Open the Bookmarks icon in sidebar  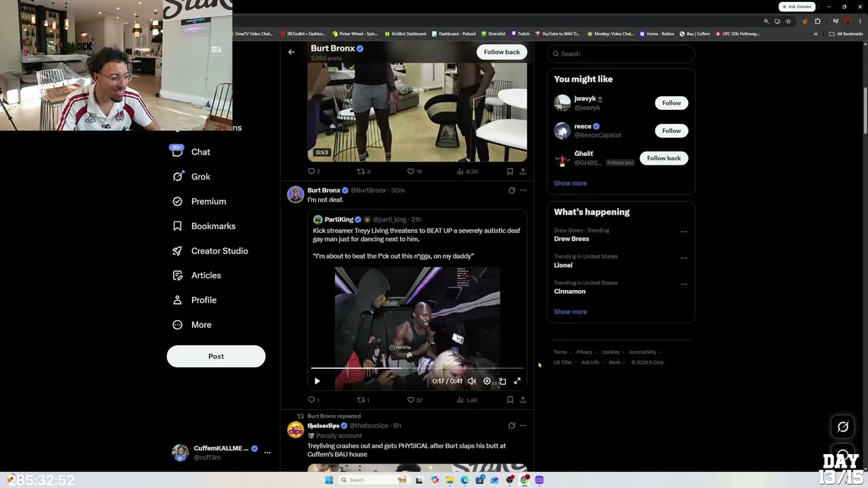tap(178, 226)
